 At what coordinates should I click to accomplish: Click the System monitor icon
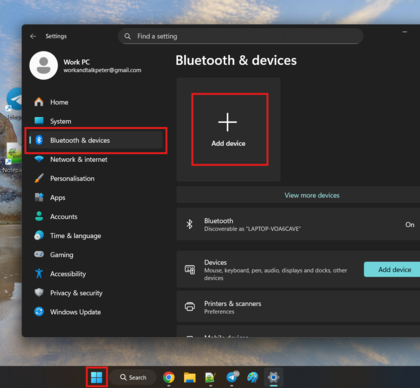(39, 121)
